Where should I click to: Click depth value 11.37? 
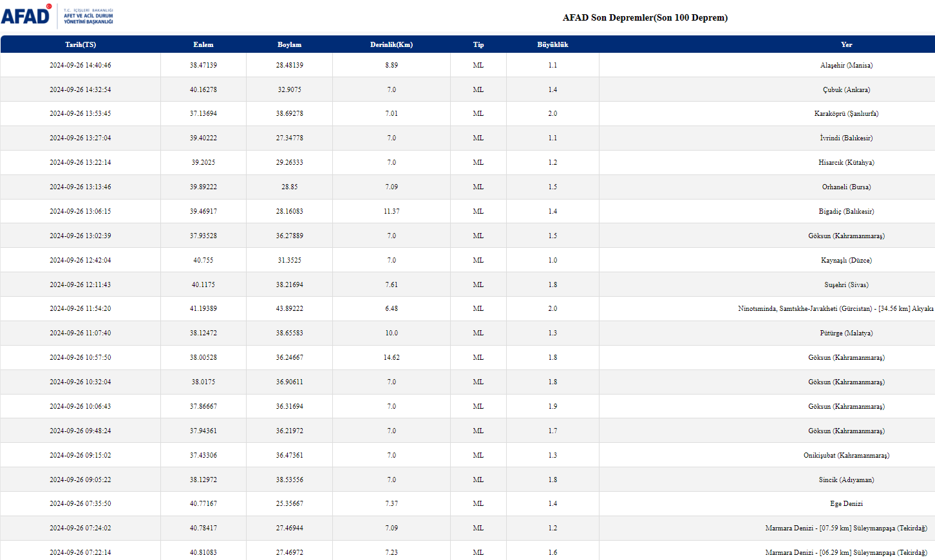click(x=392, y=211)
